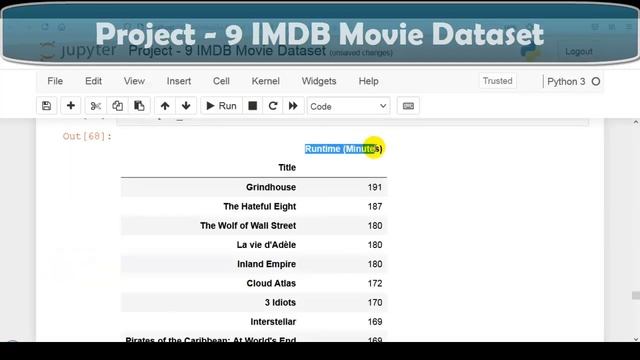Select The Wolf of Wall Street title
The width and height of the screenshot is (640, 360).
pos(248,225)
